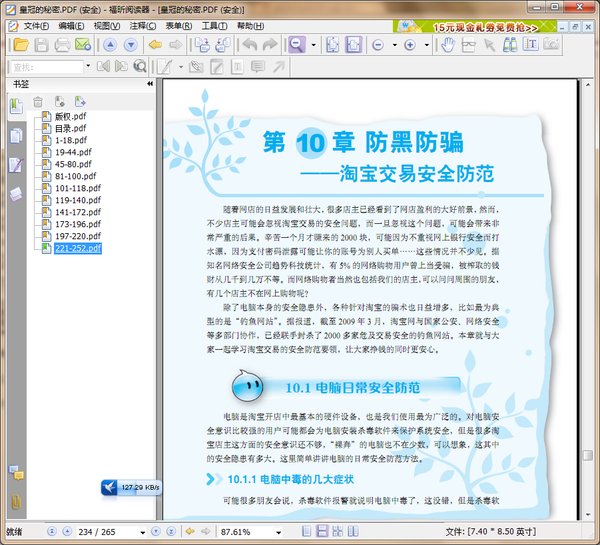Open the 视图(V) menu

click(x=107, y=26)
